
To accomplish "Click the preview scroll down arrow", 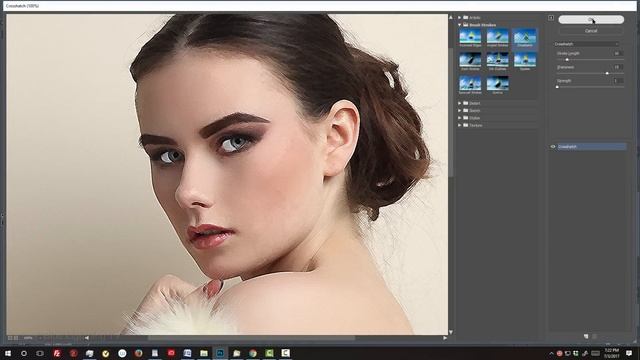I will pyautogui.click(x=451, y=332).
